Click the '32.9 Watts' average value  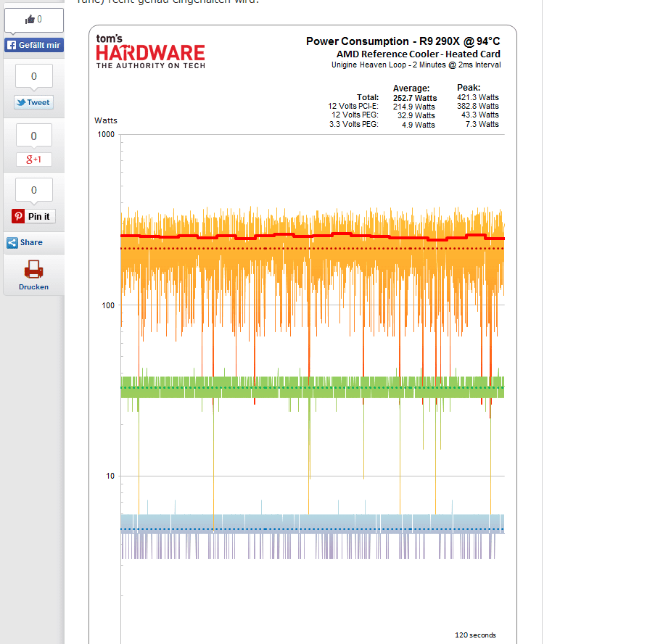416,115
